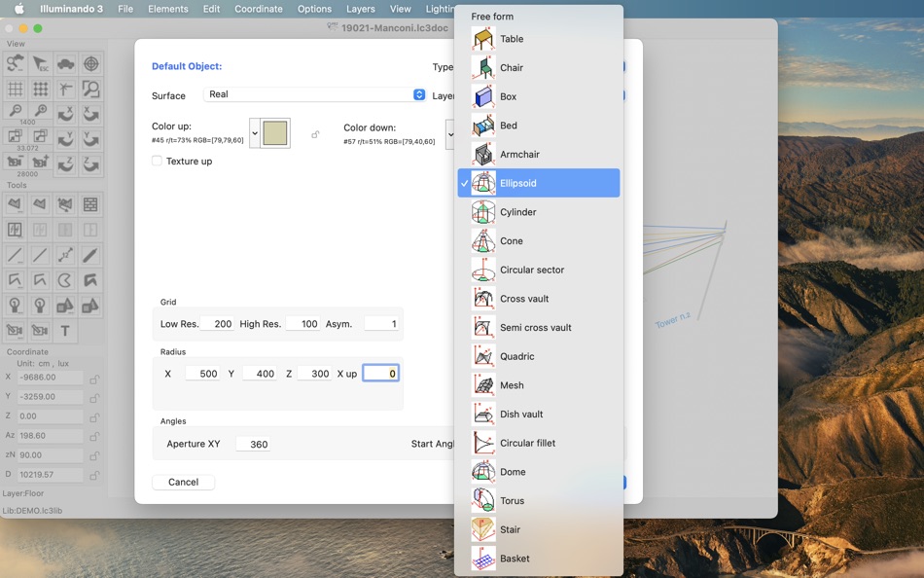
Task: Open the Layers menu
Action: tap(361, 9)
